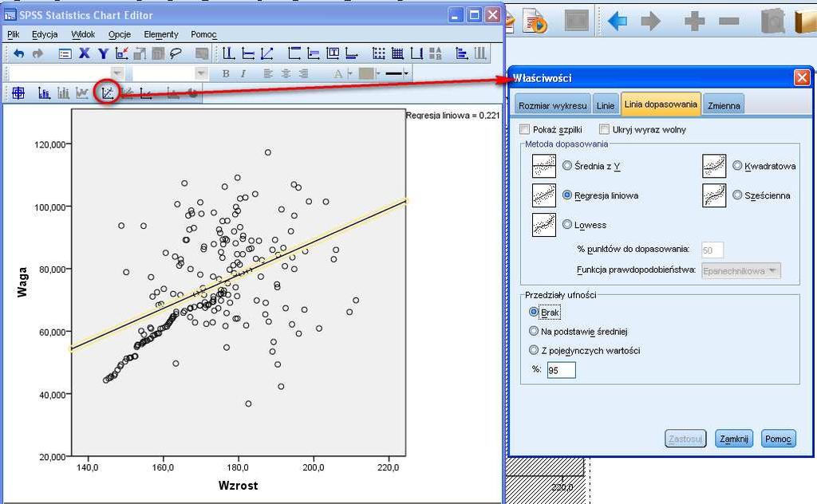Screen dimensions: 817x504
Task: Select the 'Średnia z Y' fit method
Action: (x=567, y=166)
